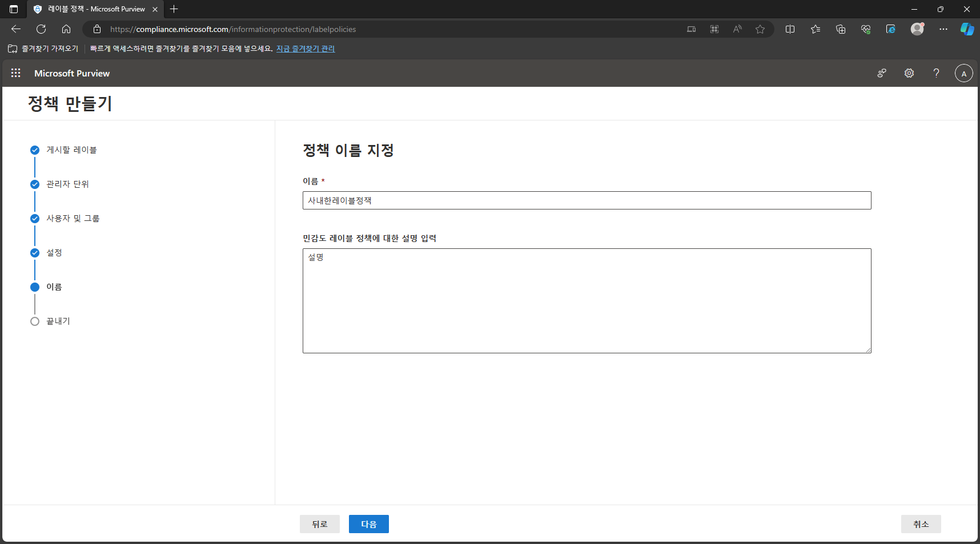This screenshot has height=544, width=980.
Task: Open browser essentials heart icon
Action: coord(866,29)
